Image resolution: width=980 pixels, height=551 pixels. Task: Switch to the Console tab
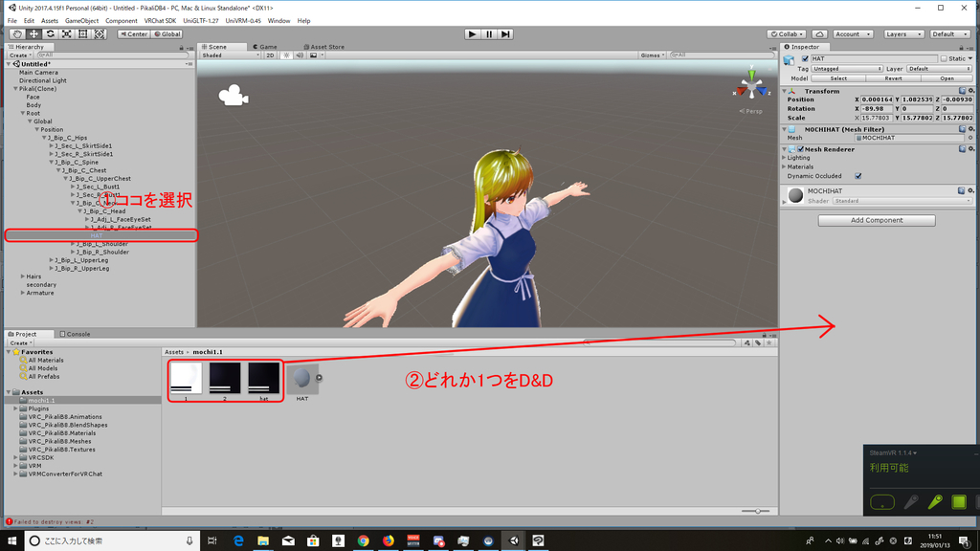75,334
